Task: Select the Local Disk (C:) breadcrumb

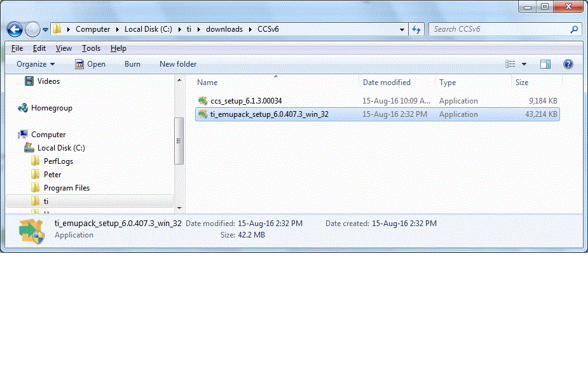Action: [148, 29]
